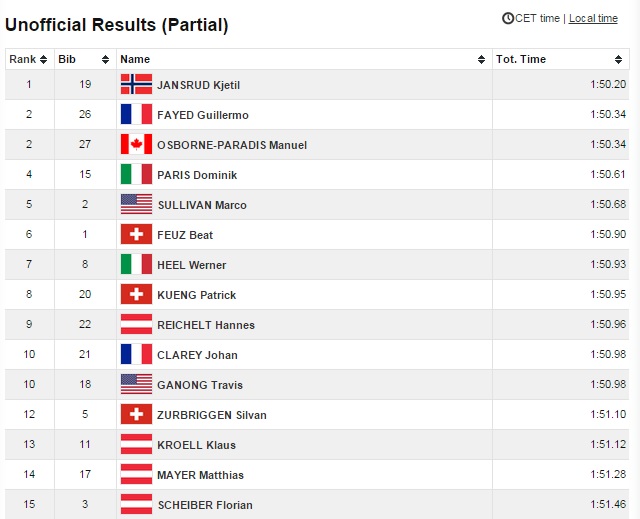Click the clock icon beside CET time
The image size is (640, 519).
pos(508,18)
